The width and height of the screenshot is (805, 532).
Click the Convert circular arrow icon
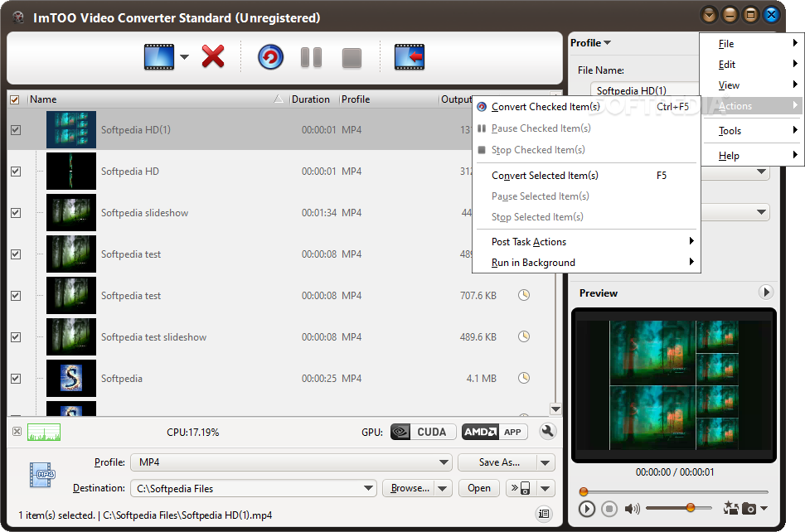pyautogui.click(x=270, y=57)
